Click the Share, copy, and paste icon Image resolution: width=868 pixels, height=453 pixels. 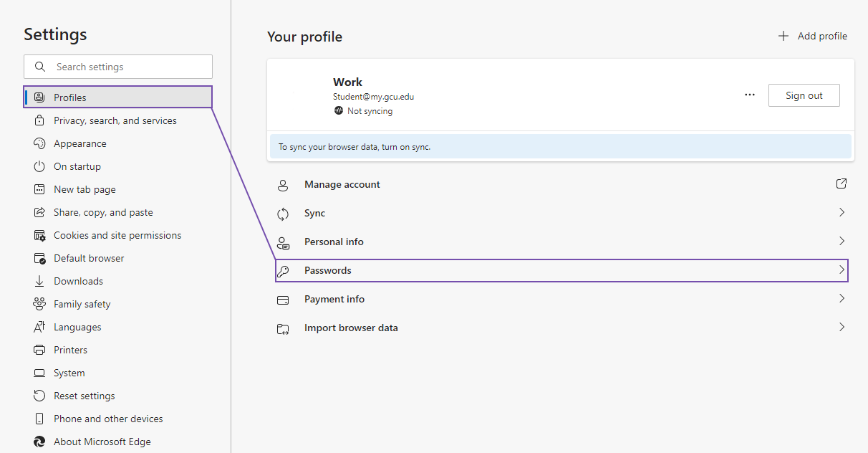click(39, 212)
